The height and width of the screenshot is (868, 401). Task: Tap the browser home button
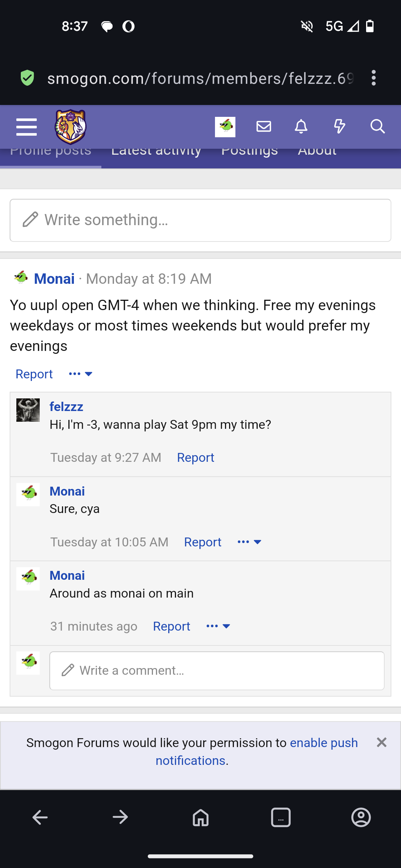click(x=200, y=817)
